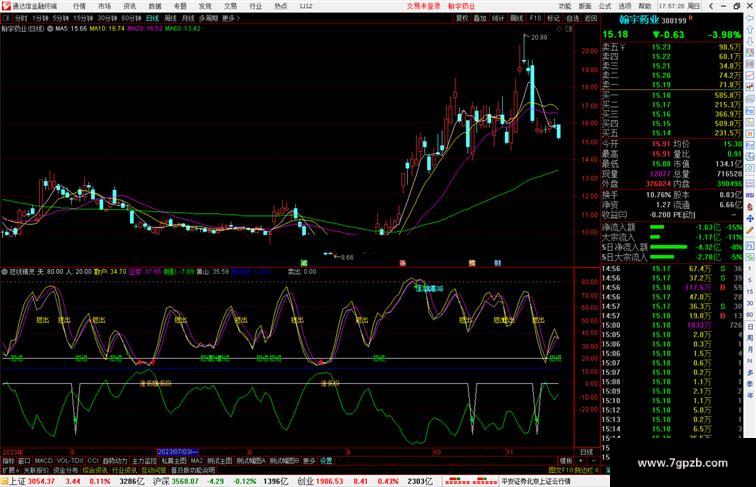Click the R margin-trading mark beside 300199
Image resolution: width=756 pixels, height=487 pixels.
[691, 18]
